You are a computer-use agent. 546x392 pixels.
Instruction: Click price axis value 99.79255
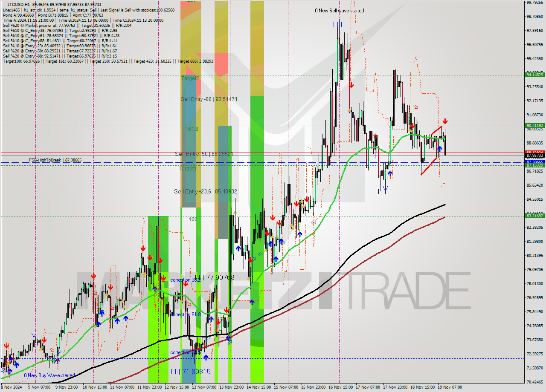tap(535, 2)
